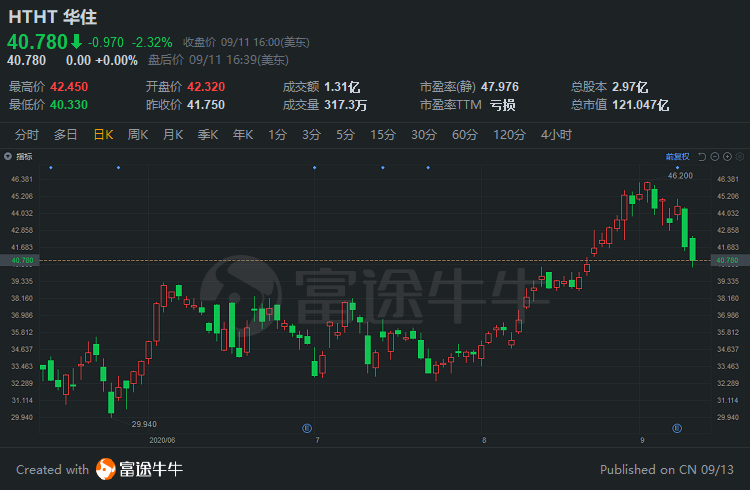Switch to the 1分 interval tab
The width and height of the screenshot is (750, 490).
[277, 135]
